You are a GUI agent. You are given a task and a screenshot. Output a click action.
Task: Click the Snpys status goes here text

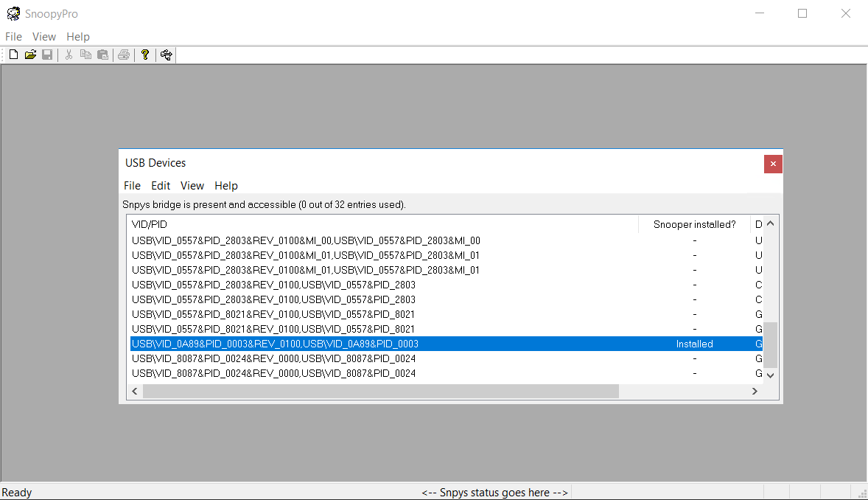(495, 493)
